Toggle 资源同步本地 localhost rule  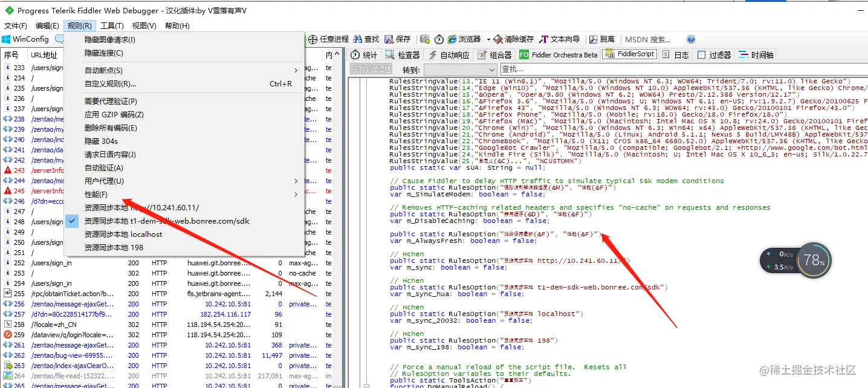pyautogui.click(x=184, y=234)
